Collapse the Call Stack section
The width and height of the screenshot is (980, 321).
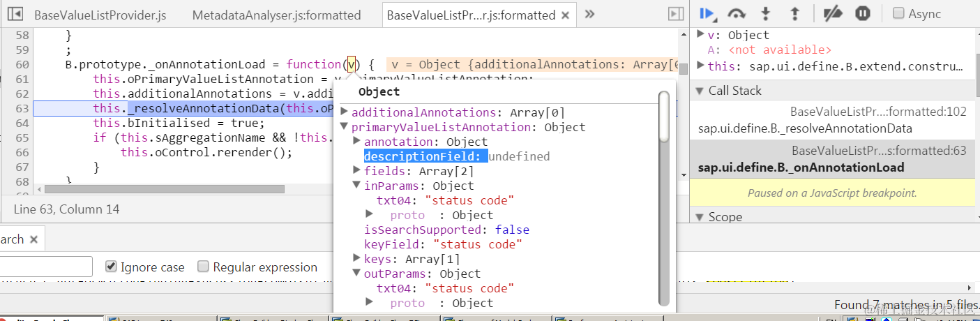click(700, 91)
